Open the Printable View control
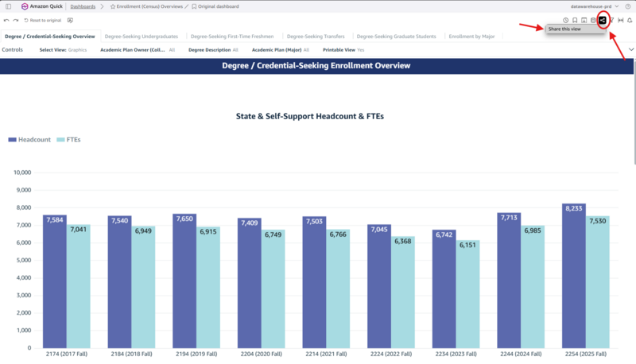The width and height of the screenshot is (636, 364). pos(343,50)
